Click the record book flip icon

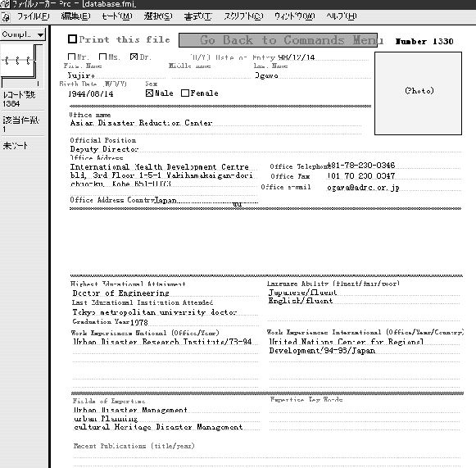tap(18, 61)
